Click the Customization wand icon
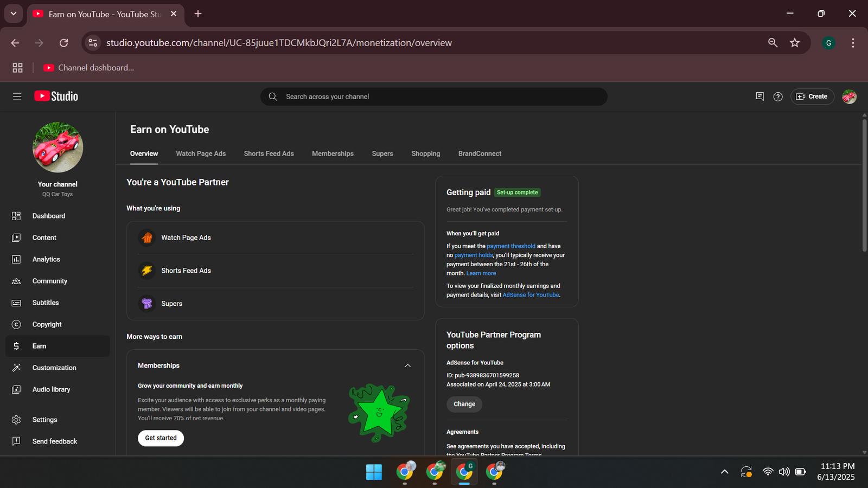This screenshot has width=868, height=488. point(16,368)
